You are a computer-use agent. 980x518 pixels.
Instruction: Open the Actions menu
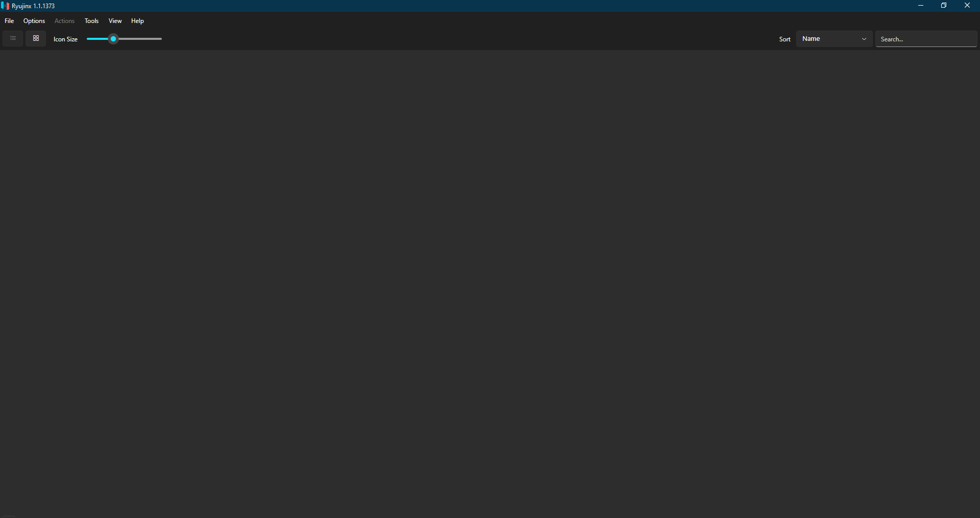point(64,21)
